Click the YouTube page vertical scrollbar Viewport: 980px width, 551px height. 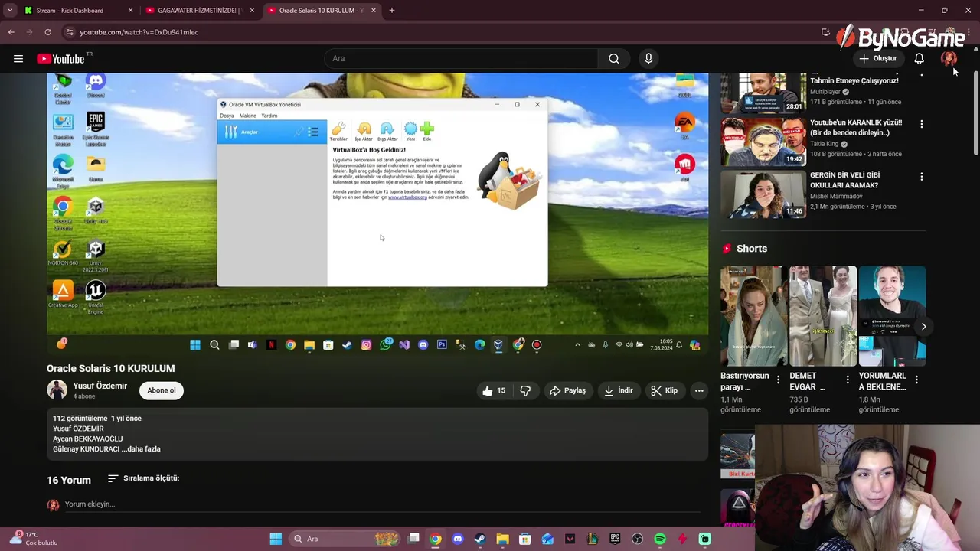tap(975, 115)
